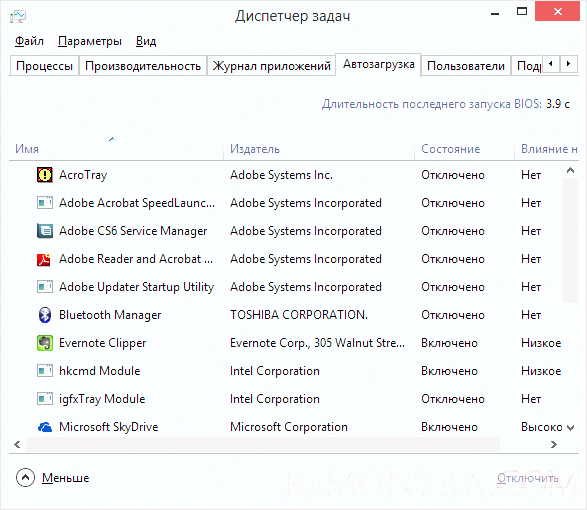Viewport: 587px width, 510px height.
Task: Click the Отключить button
Action: 528,478
